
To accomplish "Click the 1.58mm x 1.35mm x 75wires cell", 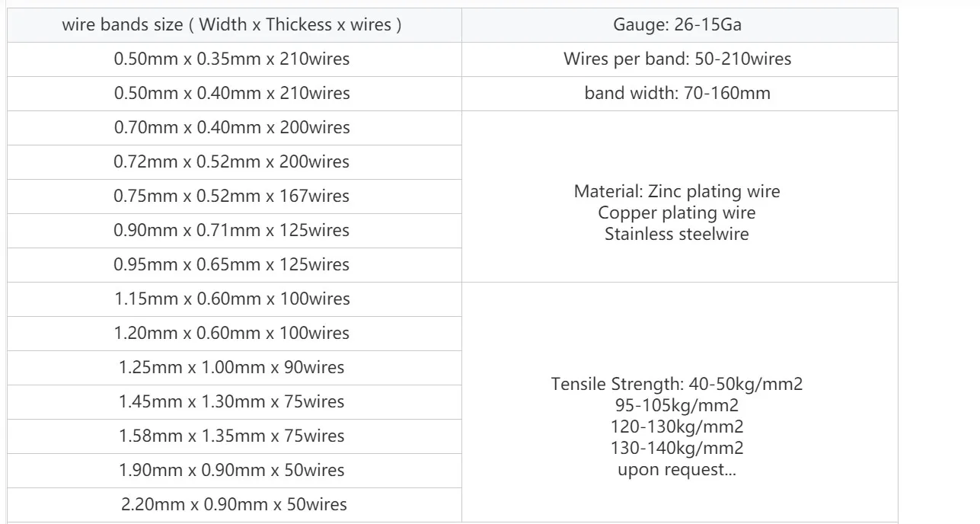I will tap(231, 436).
